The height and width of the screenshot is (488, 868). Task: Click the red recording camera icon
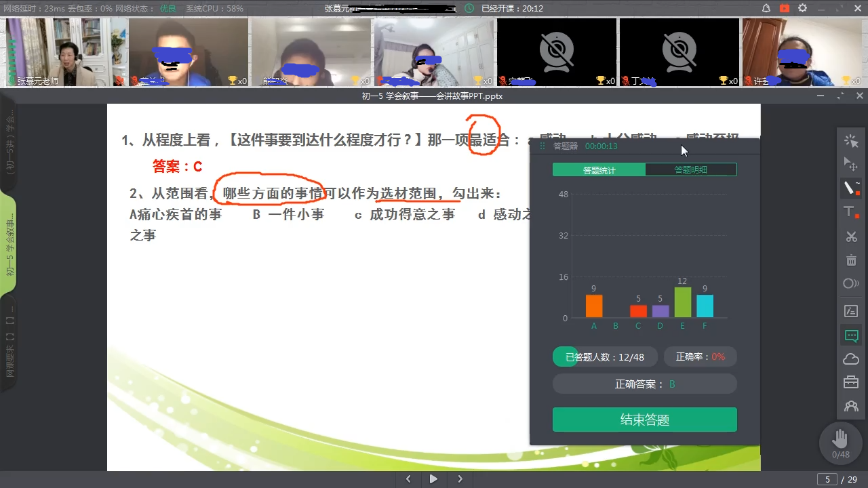tap(785, 8)
